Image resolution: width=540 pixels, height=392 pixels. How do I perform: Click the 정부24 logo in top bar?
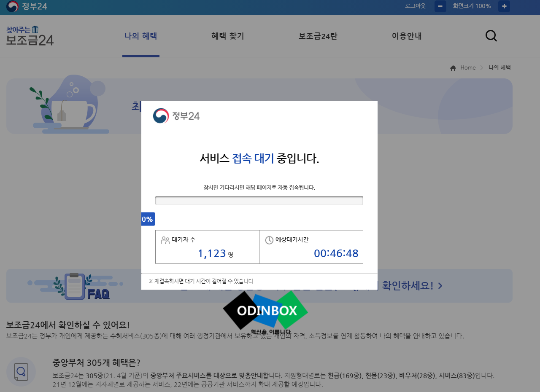27,6
